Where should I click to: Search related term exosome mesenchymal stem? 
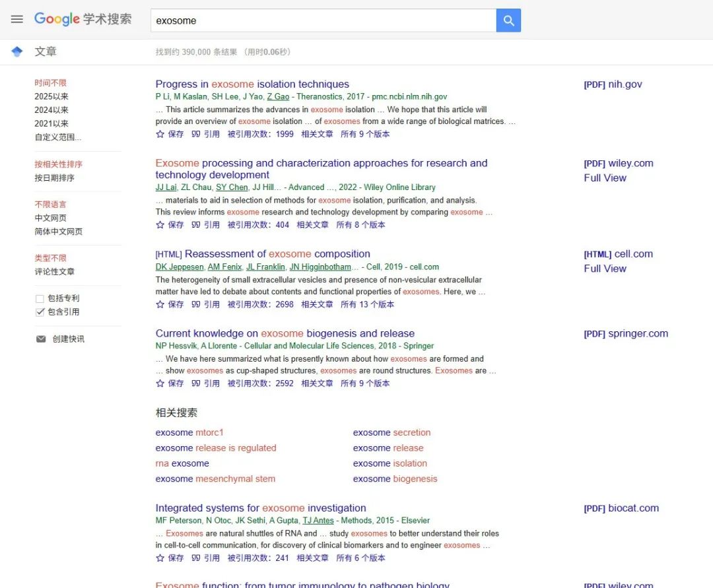[215, 479]
